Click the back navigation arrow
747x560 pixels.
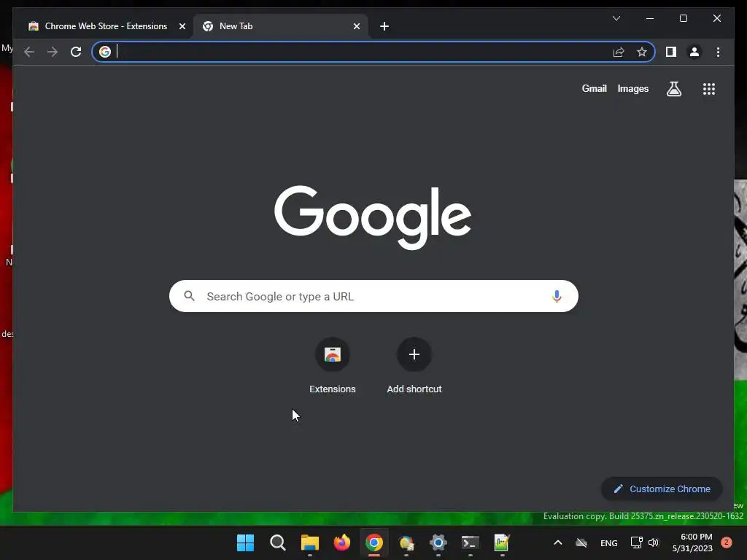pyautogui.click(x=29, y=52)
